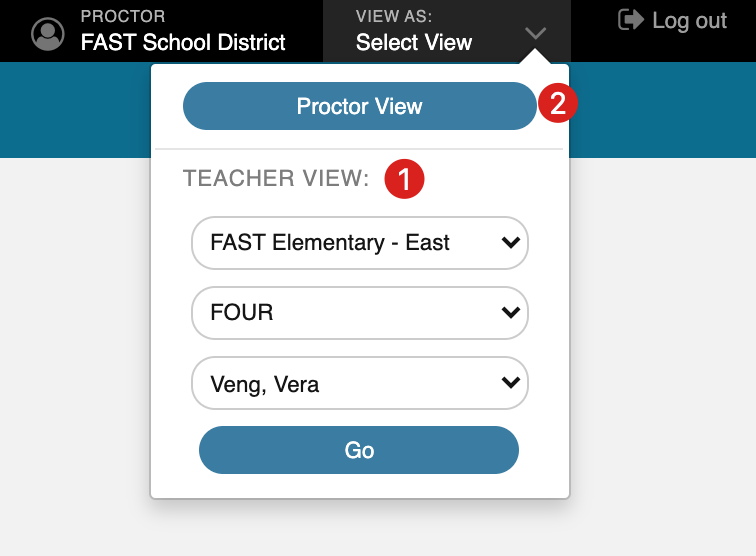
Task: Open the FOUR grade dropdown
Action: [360, 312]
